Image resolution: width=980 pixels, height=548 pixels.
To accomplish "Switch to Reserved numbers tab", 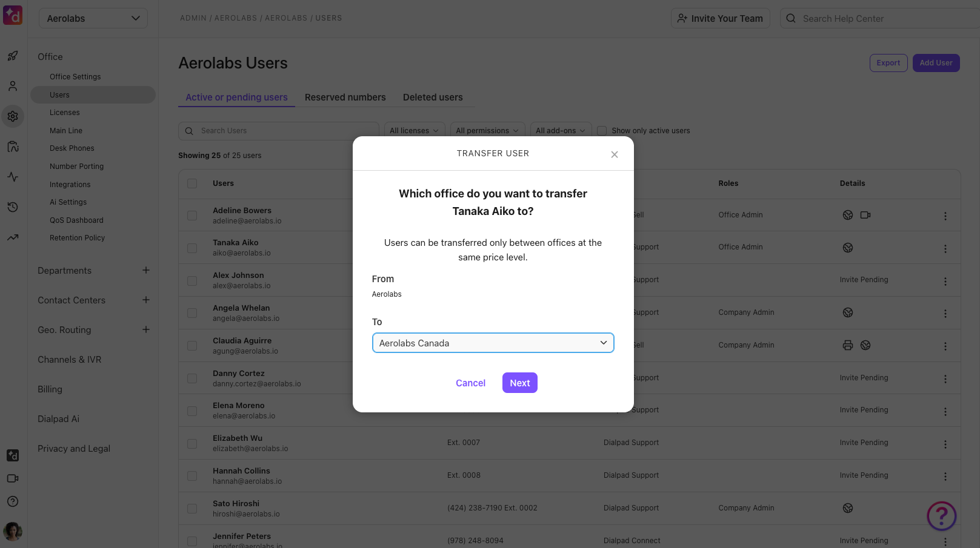I will point(345,97).
